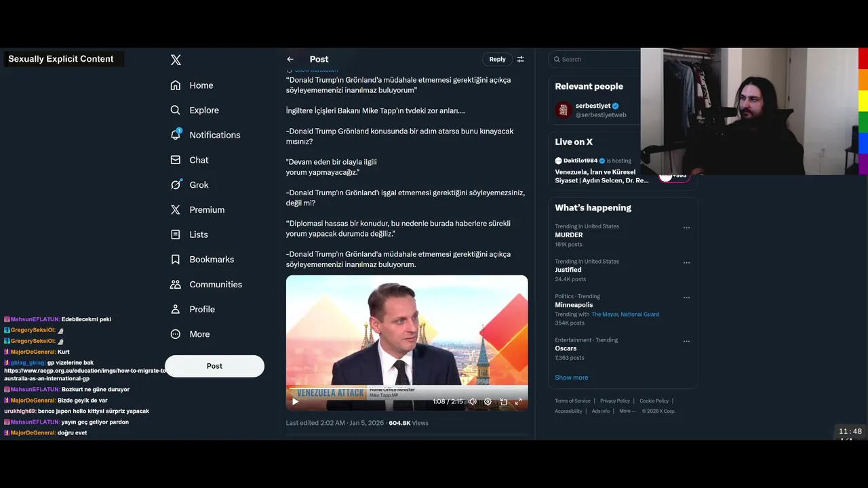Open Notifications from the bell icon
The height and width of the screenshot is (488, 868).
coord(176,134)
